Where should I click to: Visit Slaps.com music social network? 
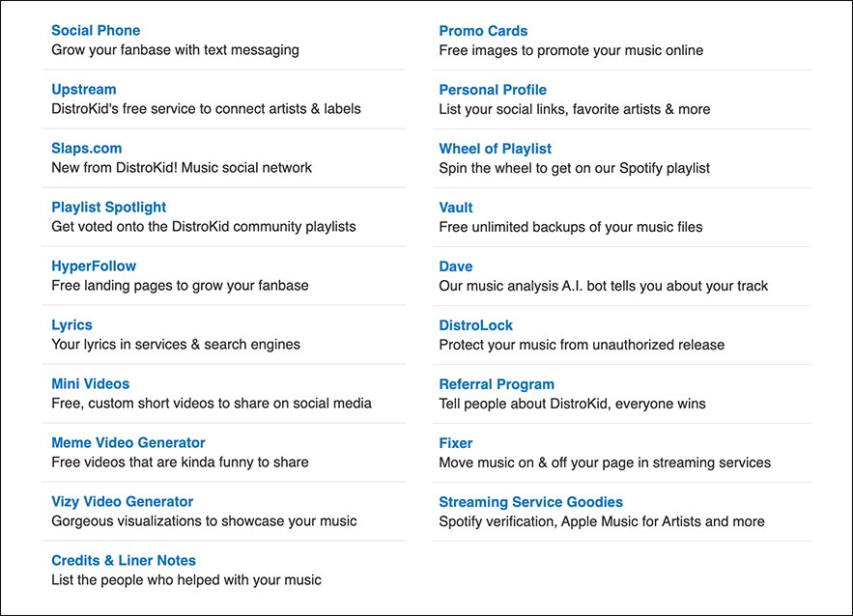(x=86, y=148)
